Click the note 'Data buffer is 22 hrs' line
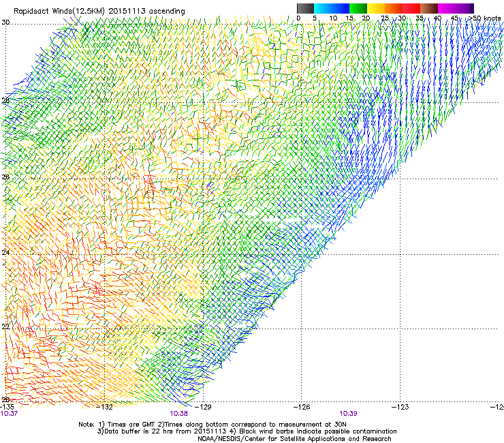504x443 pixels. pyautogui.click(x=247, y=431)
